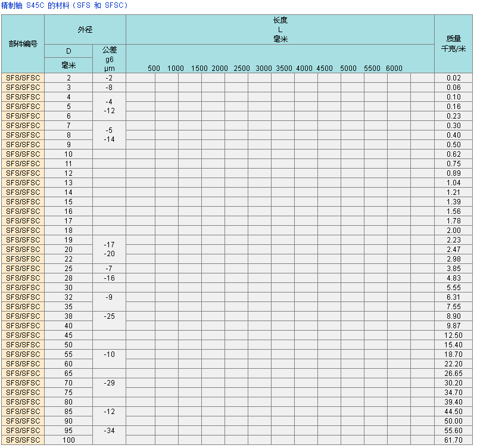Click tolerance value -17
This screenshot has width=477, height=448.
109,245
